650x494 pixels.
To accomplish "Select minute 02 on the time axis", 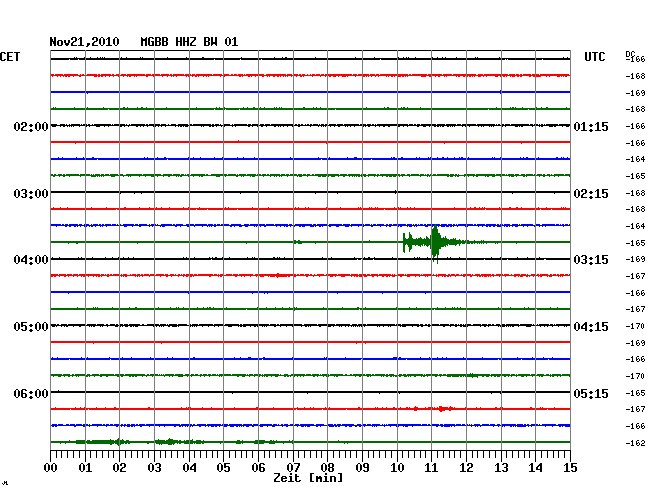I will coord(119,467).
